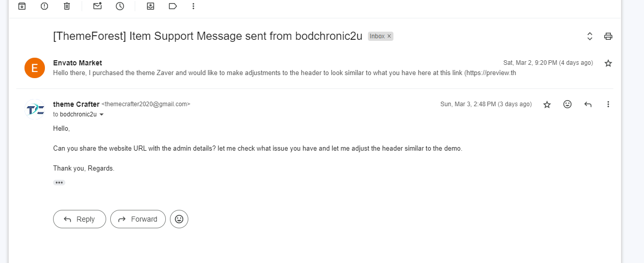
Task: Click the Forward button
Action: coord(138,219)
